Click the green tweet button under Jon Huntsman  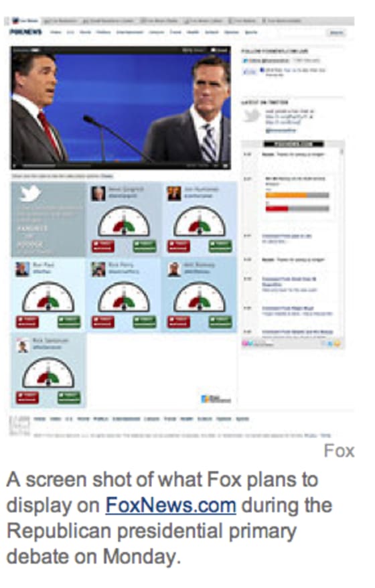220,246
